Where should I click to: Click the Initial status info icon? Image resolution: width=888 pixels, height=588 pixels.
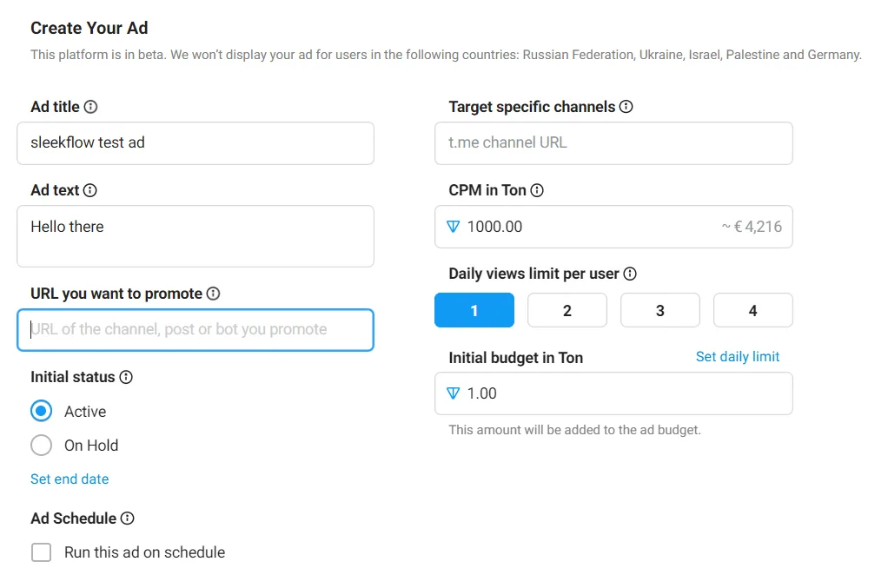tap(126, 377)
